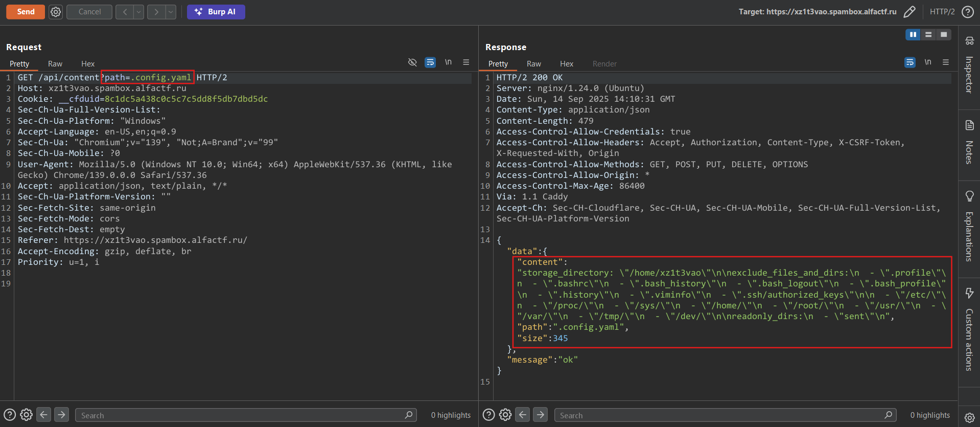Click the orange Send button

point(26,12)
